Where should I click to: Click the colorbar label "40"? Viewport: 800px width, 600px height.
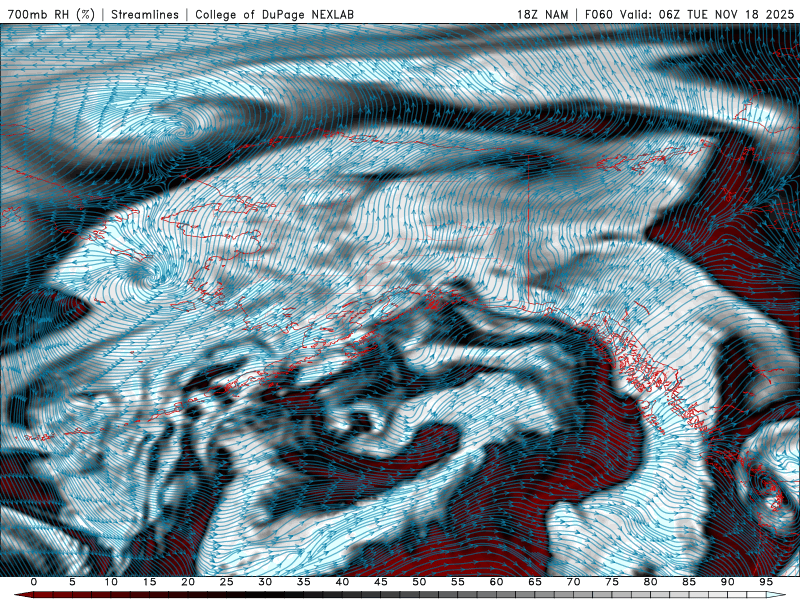342,582
